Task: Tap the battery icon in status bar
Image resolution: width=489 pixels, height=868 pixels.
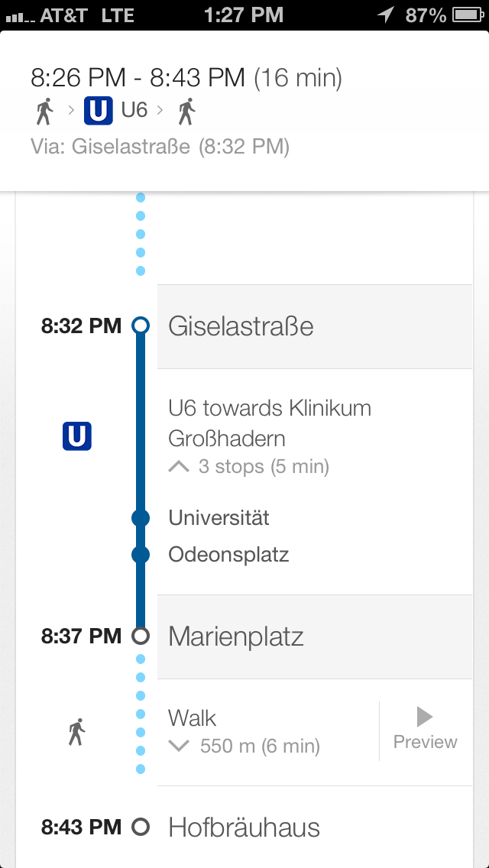Action: [x=466, y=15]
